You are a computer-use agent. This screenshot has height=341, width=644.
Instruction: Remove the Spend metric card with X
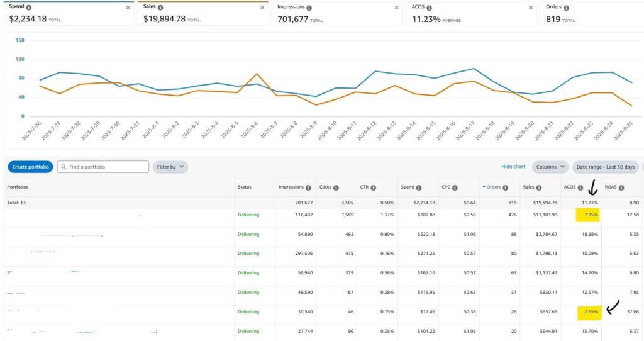(x=128, y=8)
